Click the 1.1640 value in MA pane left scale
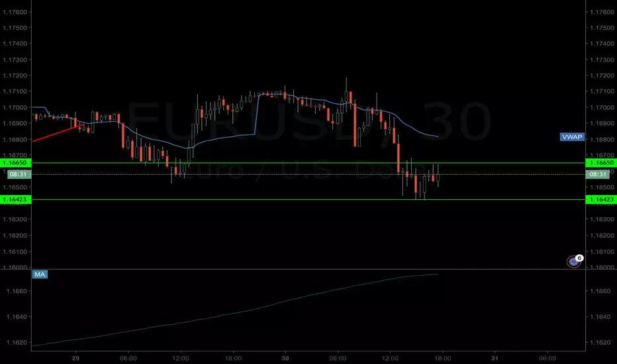Screen dimensions: 617x364 tap(17, 317)
